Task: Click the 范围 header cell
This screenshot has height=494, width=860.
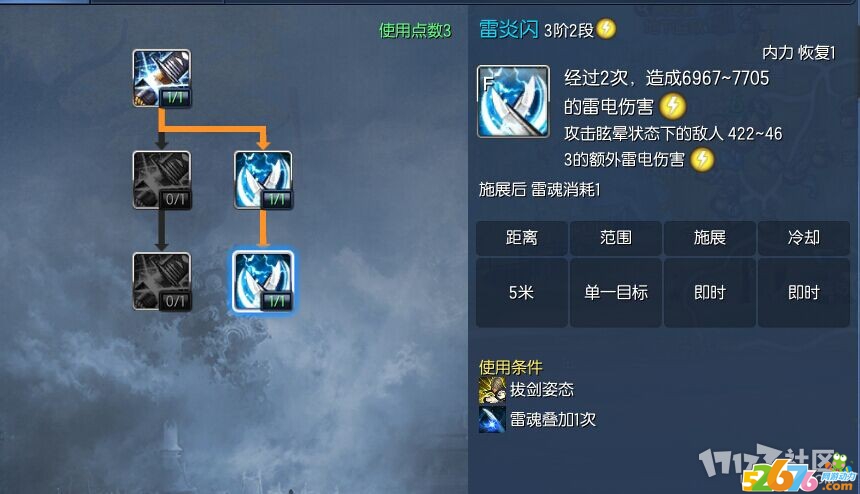Action: click(615, 238)
